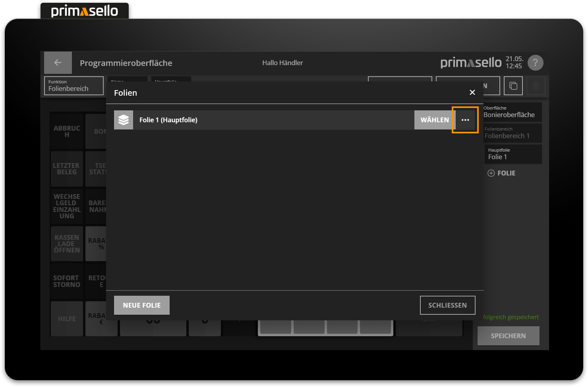Navigate back with the arrow icon
Screen dimensions: 588x387
(58, 62)
